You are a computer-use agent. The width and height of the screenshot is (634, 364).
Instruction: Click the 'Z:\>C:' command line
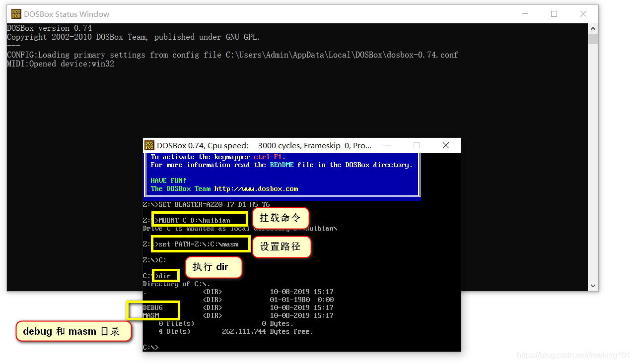(155, 260)
